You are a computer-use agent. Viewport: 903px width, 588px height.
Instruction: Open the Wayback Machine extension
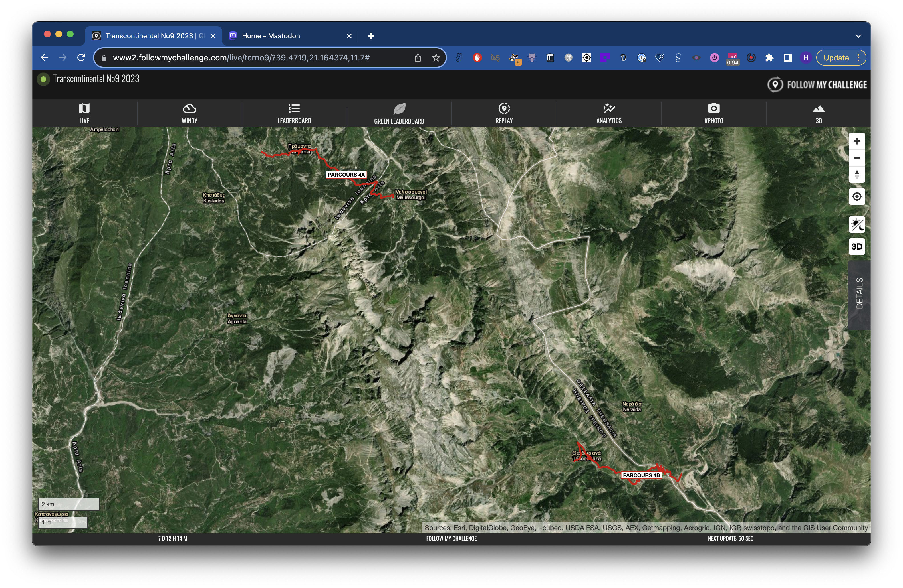(550, 58)
